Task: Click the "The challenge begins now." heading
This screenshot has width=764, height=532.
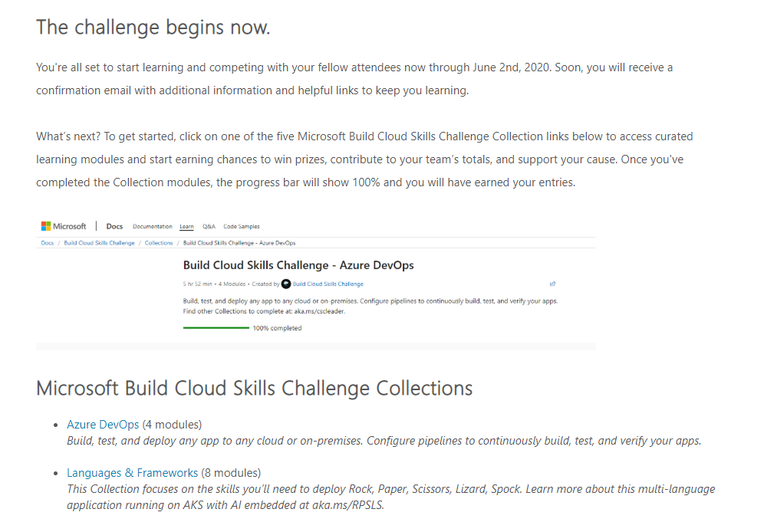Action: 153,28
